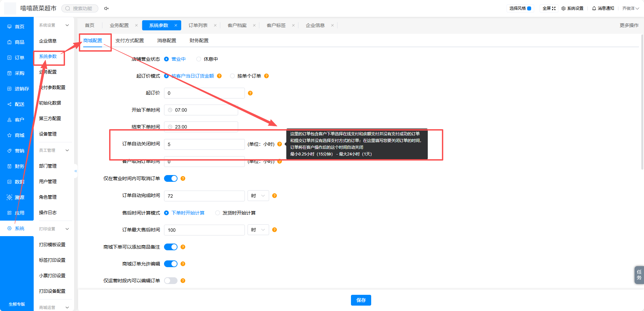
Task: Close the 订单列表 tab
Action: [x=215, y=25]
